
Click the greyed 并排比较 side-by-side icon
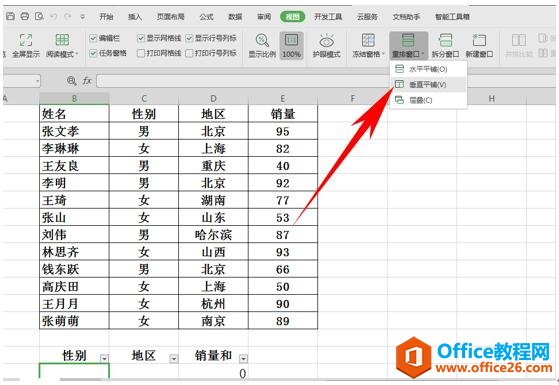519,40
